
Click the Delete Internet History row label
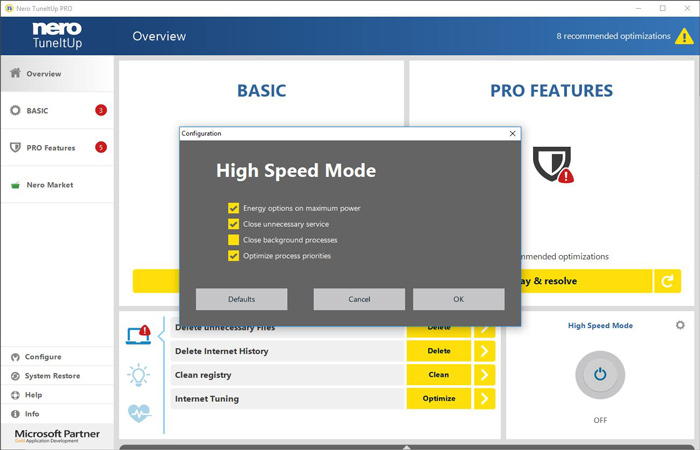tap(221, 351)
